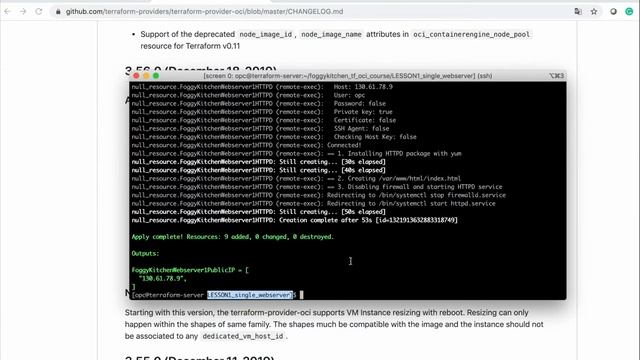
Task: Select the 'Disabling firewall and starting HTTPD service' line
Action: click(x=317, y=187)
